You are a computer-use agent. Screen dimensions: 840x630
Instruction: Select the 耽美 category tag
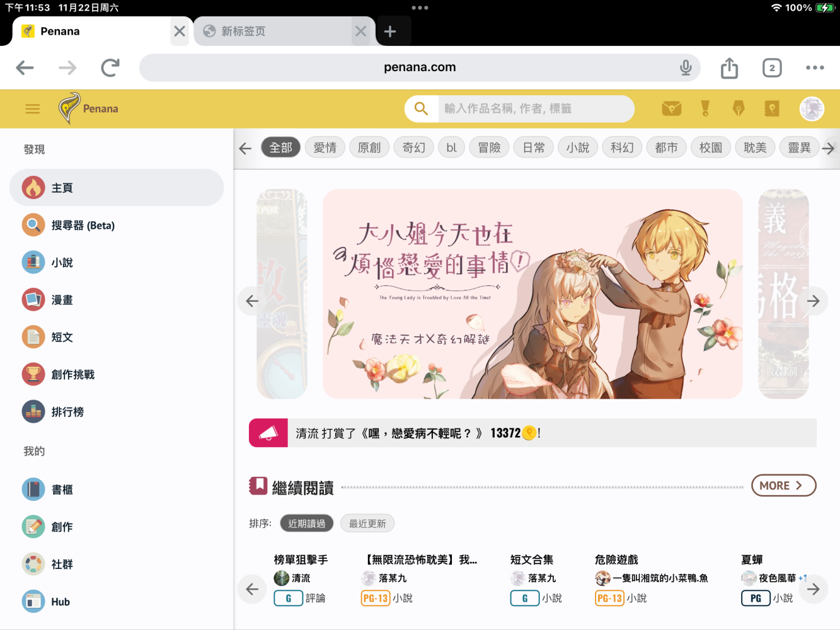pyautogui.click(x=755, y=147)
